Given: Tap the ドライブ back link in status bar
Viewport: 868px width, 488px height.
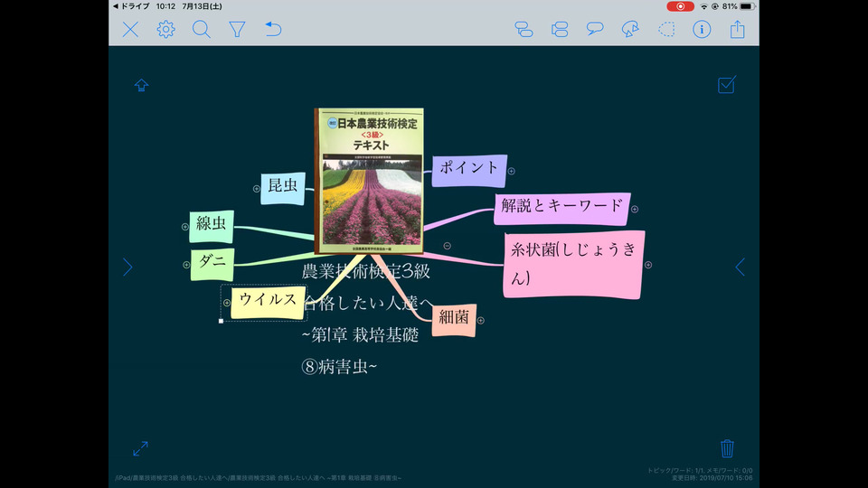Looking at the screenshot, I should (131, 6).
